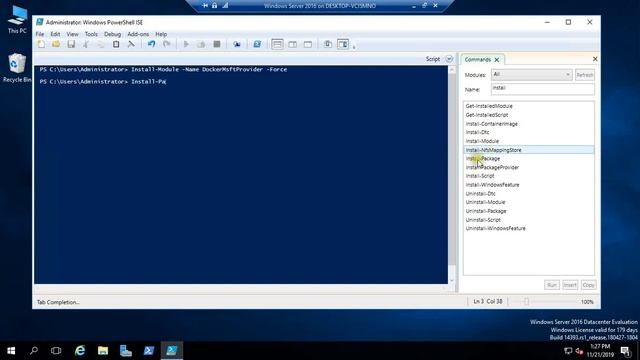
Task: Click the Show Command Window icon
Action: pyautogui.click(x=327, y=44)
